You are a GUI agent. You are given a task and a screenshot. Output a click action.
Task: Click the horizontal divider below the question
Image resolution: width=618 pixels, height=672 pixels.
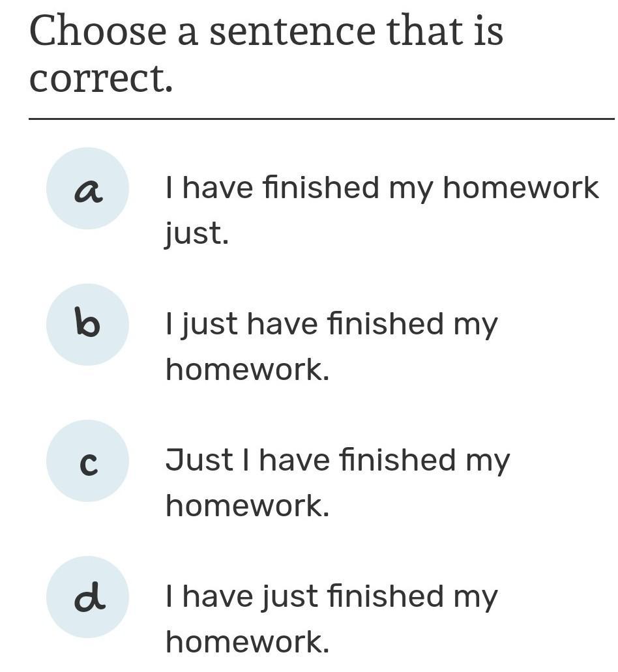tap(321, 119)
